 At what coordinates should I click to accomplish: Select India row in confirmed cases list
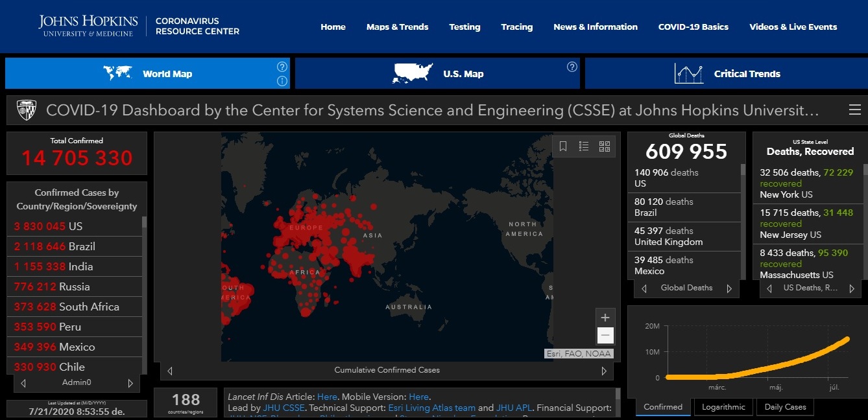74,266
